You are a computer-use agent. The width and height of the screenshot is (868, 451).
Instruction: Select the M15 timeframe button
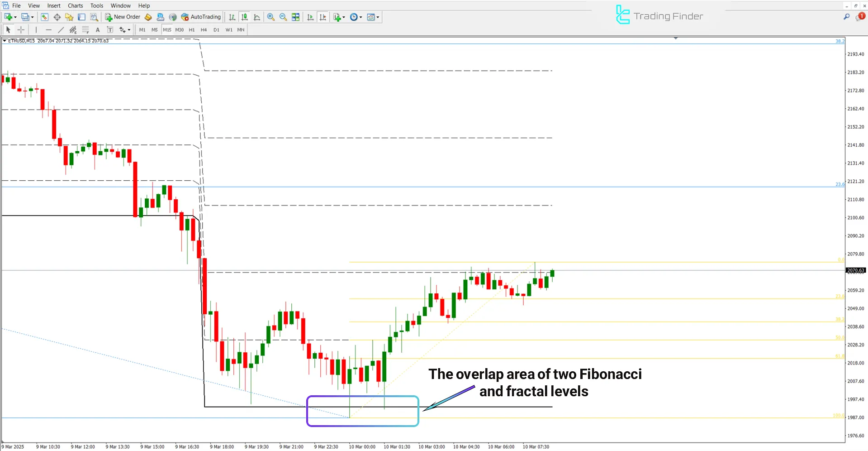click(167, 29)
